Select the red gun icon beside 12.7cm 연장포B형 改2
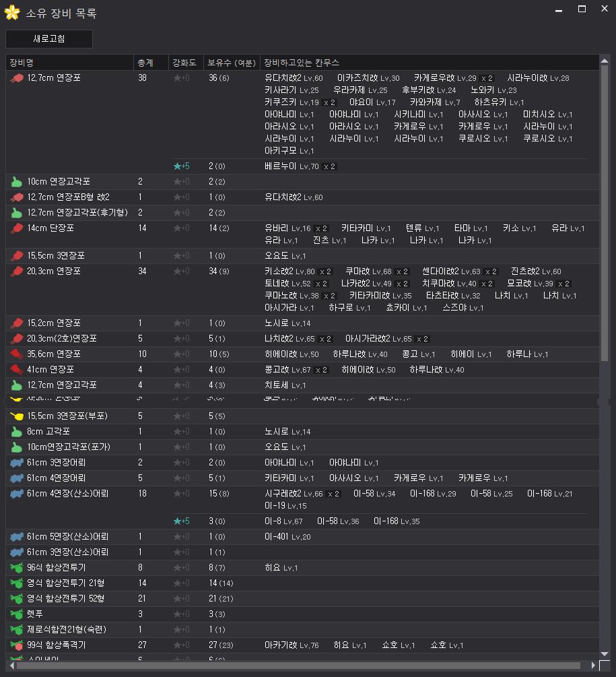The height and width of the screenshot is (677, 616). click(x=17, y=197)
